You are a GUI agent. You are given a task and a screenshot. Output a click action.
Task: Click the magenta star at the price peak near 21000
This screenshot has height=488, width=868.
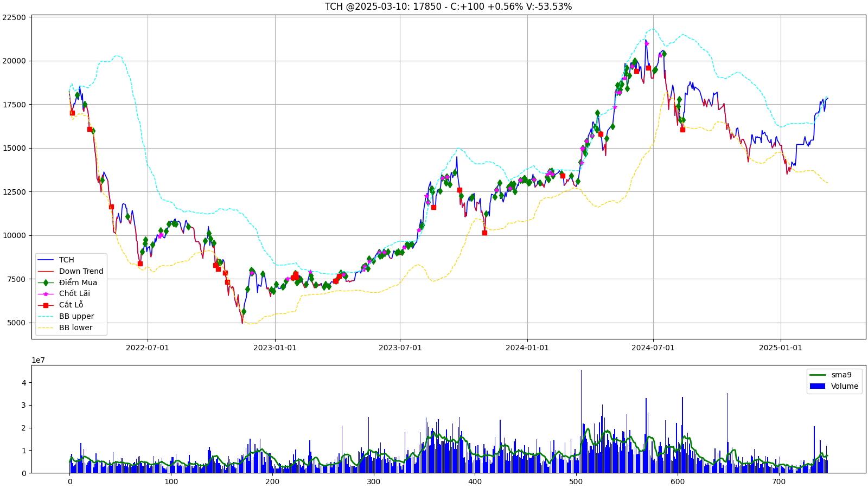tap(646, 44)
